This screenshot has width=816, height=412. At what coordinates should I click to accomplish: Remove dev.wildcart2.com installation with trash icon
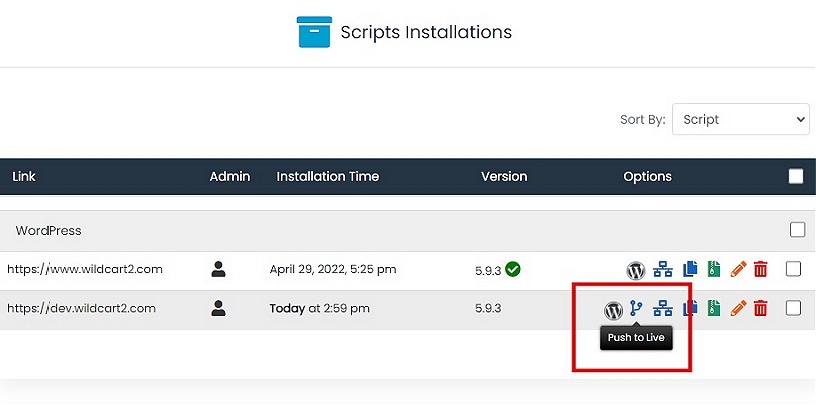(761, 309)
